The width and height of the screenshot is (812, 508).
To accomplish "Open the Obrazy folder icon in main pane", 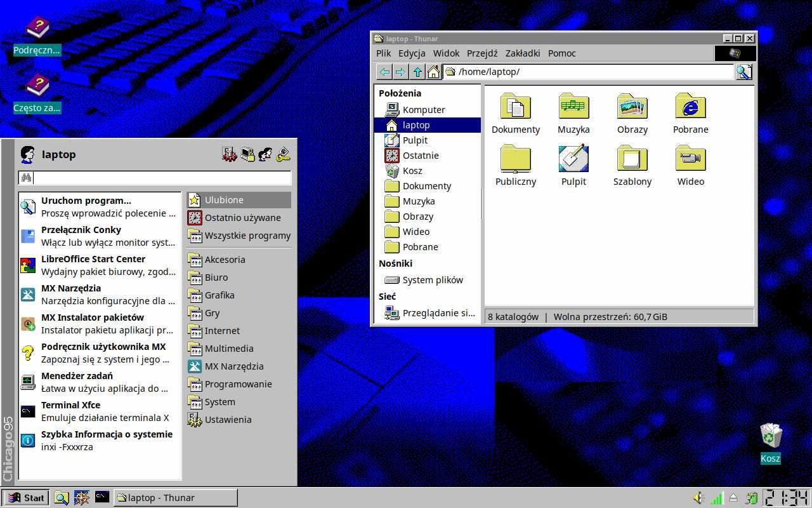I will click(632, 106).
